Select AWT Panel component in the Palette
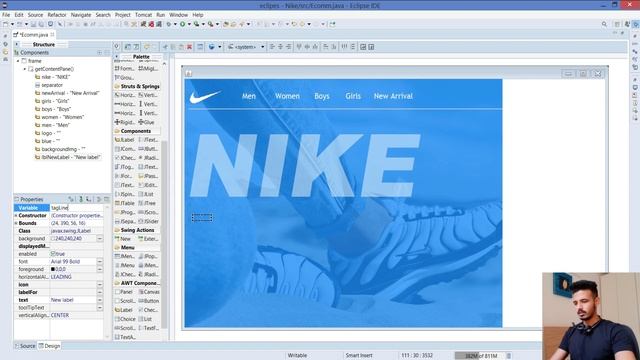The width and height of the screenshot is (640, 360). tap(124, 292)
